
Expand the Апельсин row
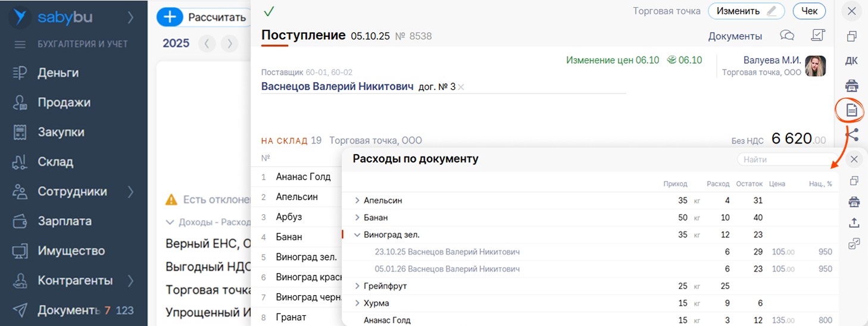[x=357, y=200]
